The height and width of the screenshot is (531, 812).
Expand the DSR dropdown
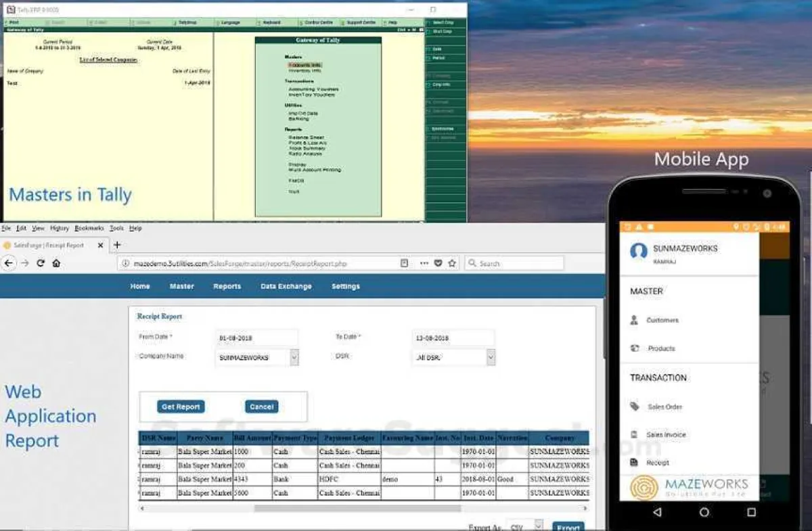491,357
